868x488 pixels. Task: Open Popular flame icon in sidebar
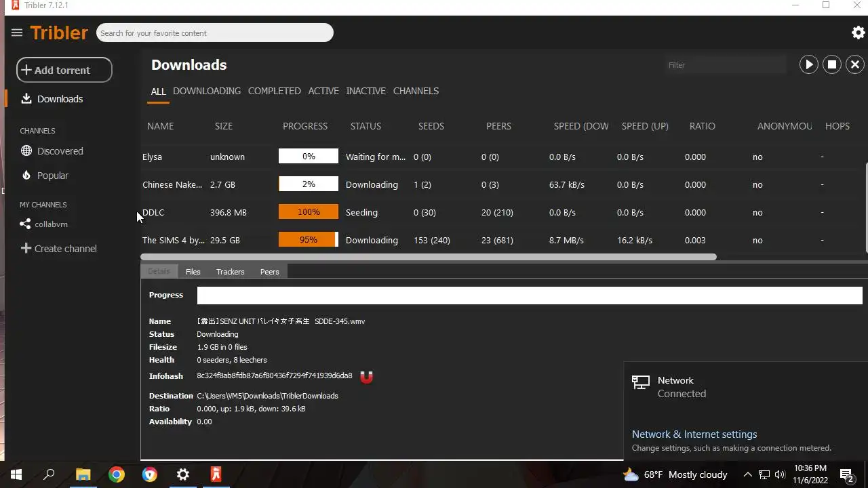(x=26, y=176)
